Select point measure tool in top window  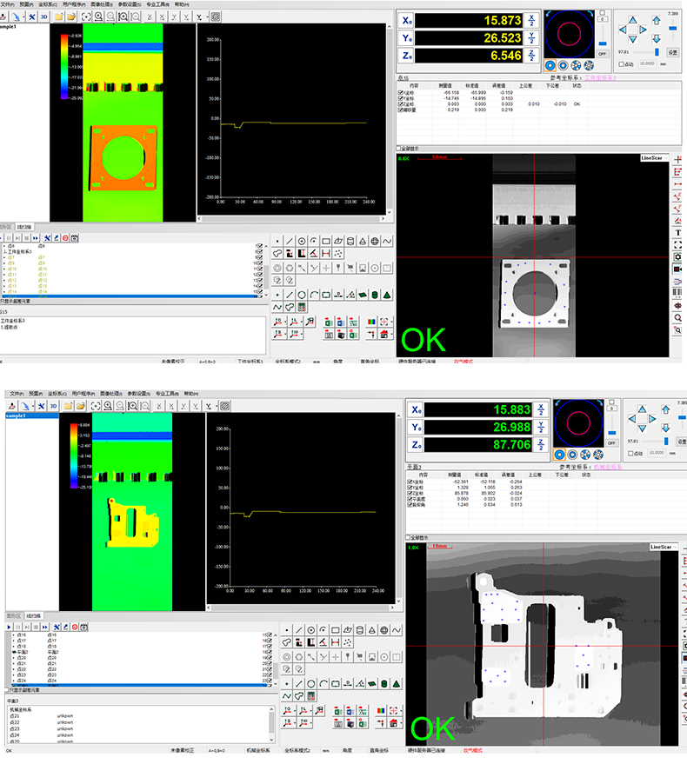277,241
